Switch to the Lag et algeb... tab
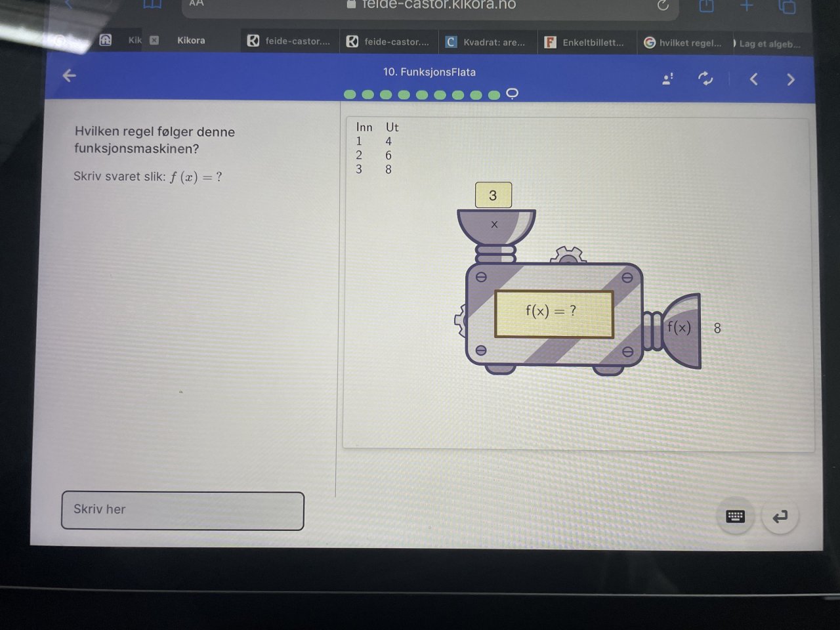Viewport: 840px width, 630px height. point(768,44)
